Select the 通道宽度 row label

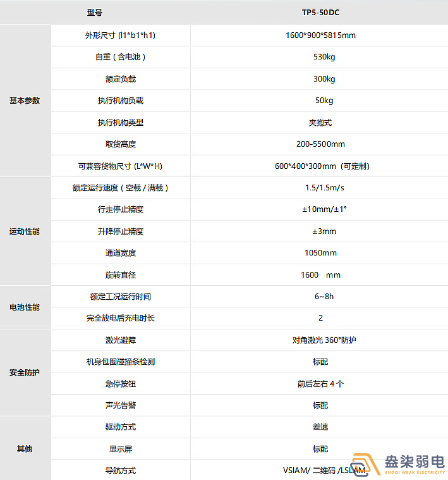pos(121,253)
